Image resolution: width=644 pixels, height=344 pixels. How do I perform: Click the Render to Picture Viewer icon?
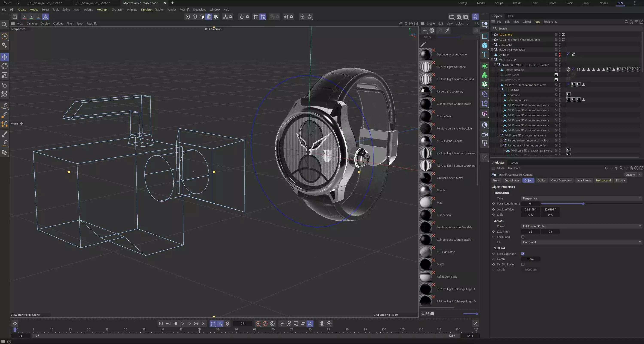pyautogui.click(x=458, y=17)
